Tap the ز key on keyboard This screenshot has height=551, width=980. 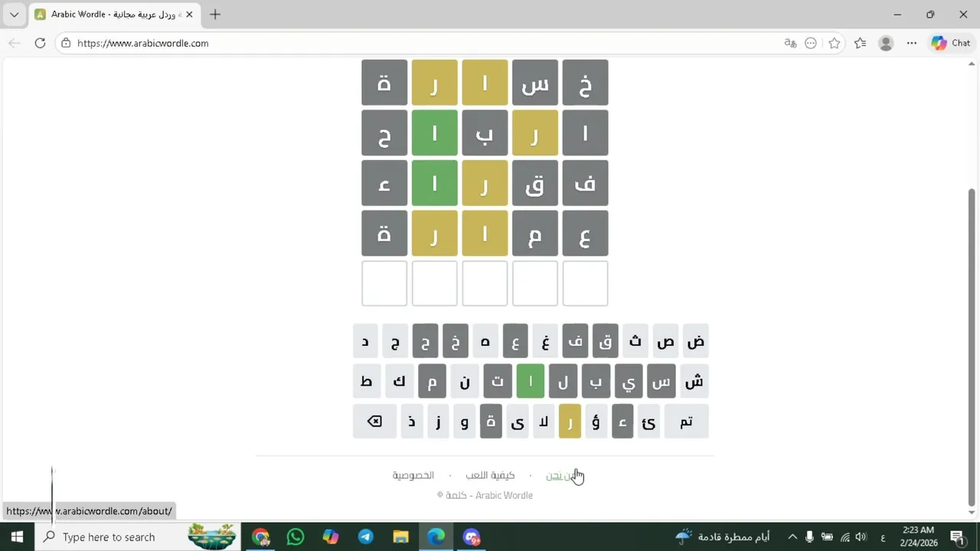pyautogui.click(x=438, y=422)
